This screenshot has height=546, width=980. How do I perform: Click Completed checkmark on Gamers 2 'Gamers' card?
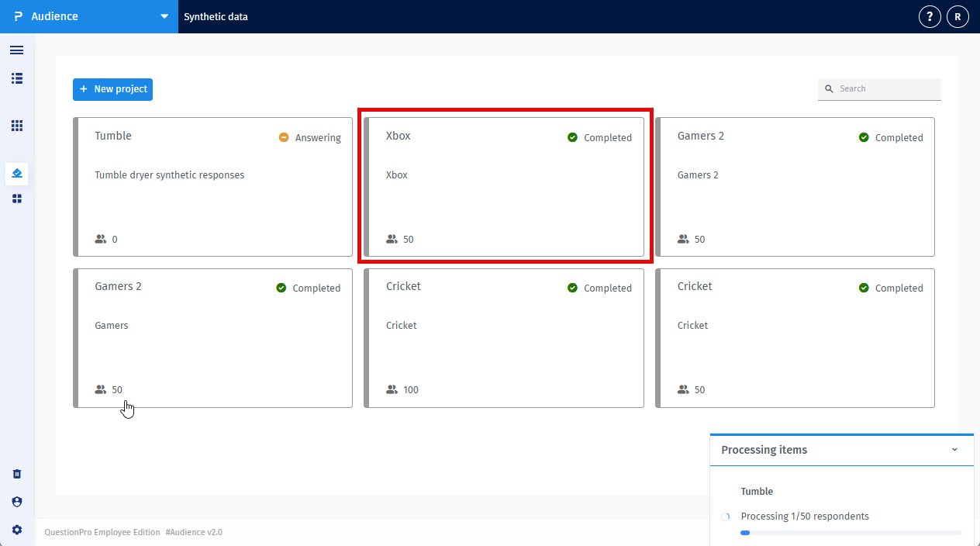point(281,288)
